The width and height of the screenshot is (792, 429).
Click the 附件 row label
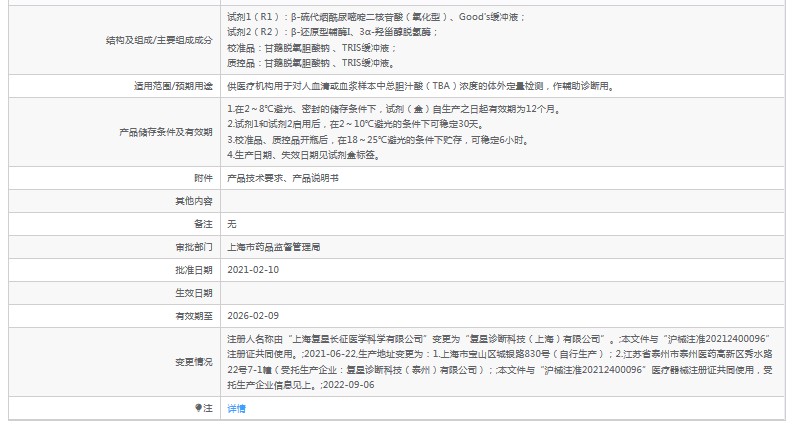204,178
